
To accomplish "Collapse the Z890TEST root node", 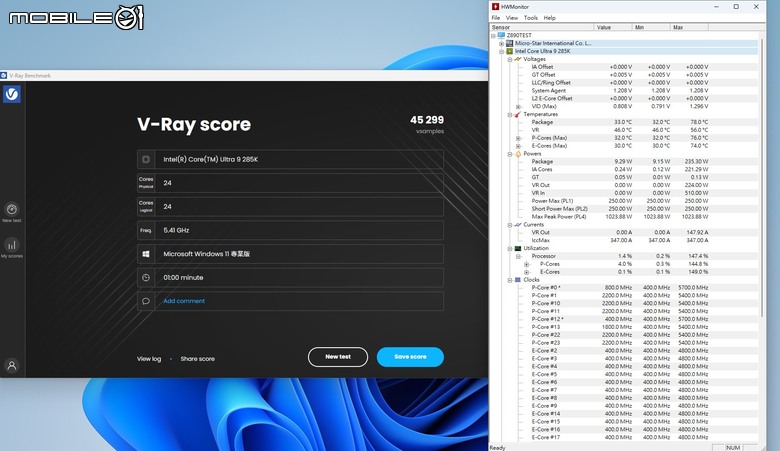I will point(493,36).
